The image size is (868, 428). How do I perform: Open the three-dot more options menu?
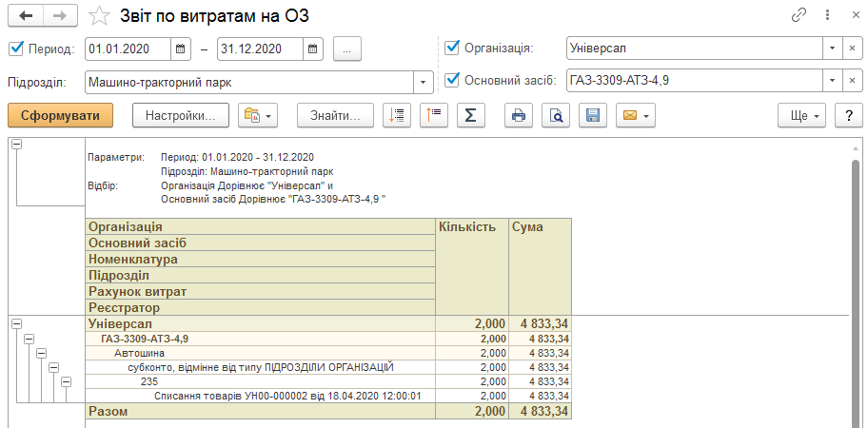828,15
